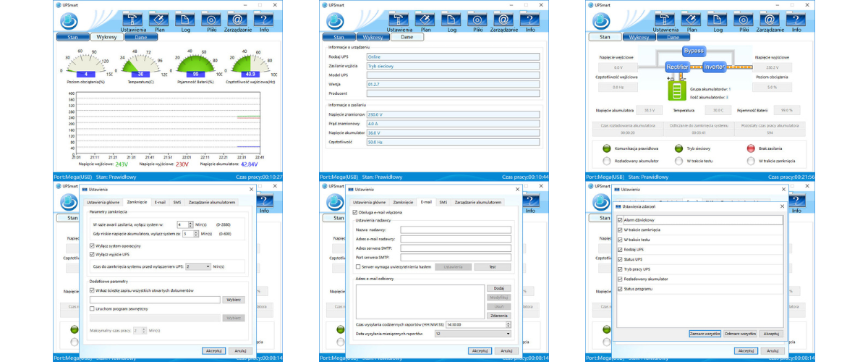868x362 pixels.
Task: Select Plan icon in the Bypass diagram window
Action: (x=691, y=20)
